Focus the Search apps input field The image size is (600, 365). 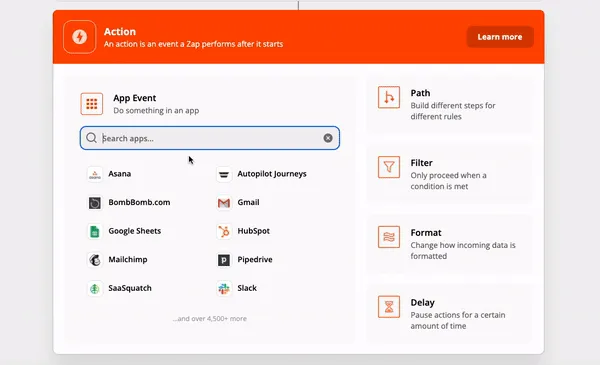(x=210, y=138)
